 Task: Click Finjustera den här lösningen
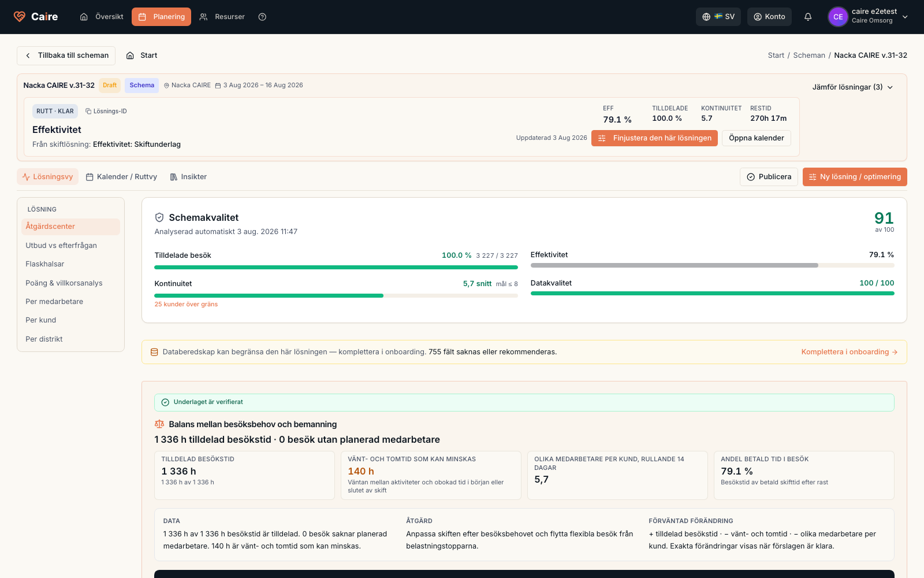(x=654, y=138)
